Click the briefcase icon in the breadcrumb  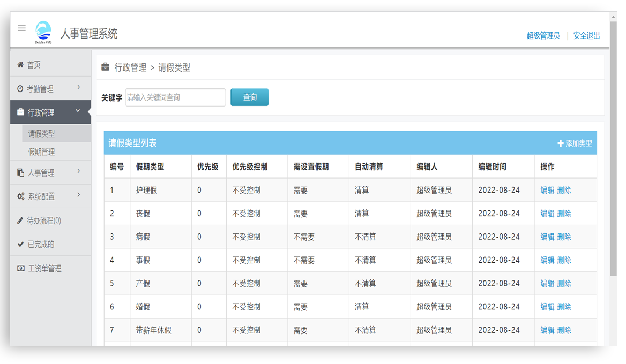click(106, 66)
